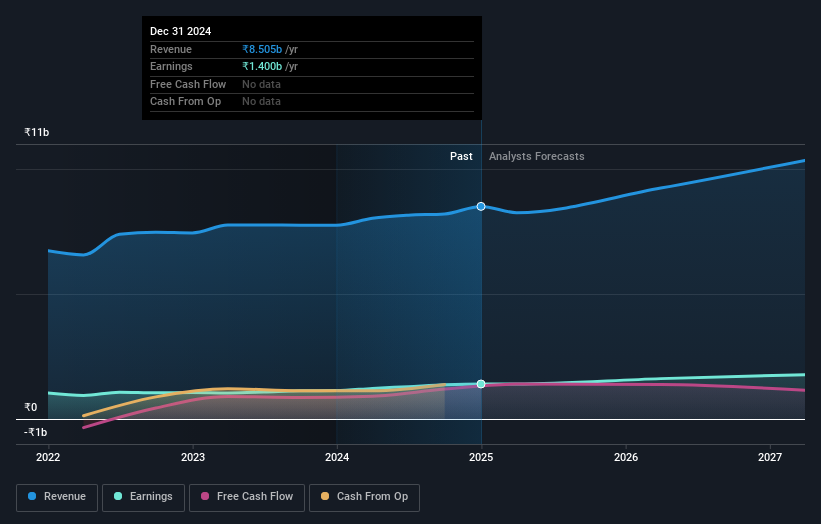Click the -₹1b y-axis label

36,432
